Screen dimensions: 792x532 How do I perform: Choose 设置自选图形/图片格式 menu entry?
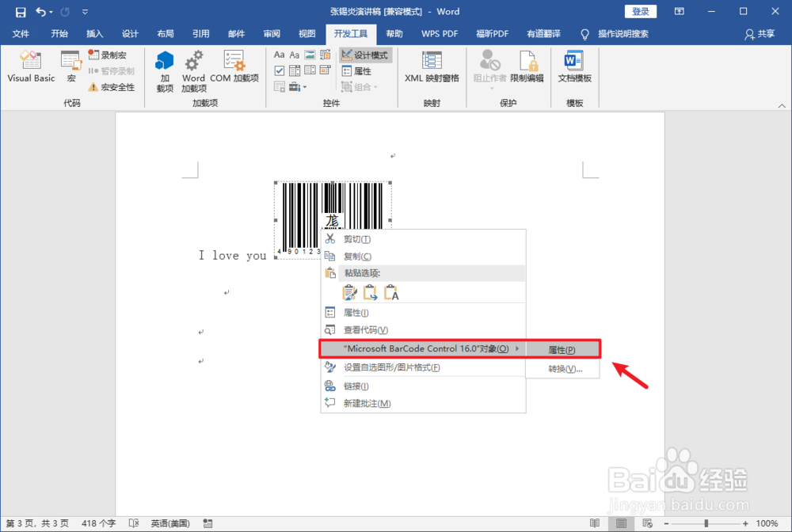coord(423,367)
